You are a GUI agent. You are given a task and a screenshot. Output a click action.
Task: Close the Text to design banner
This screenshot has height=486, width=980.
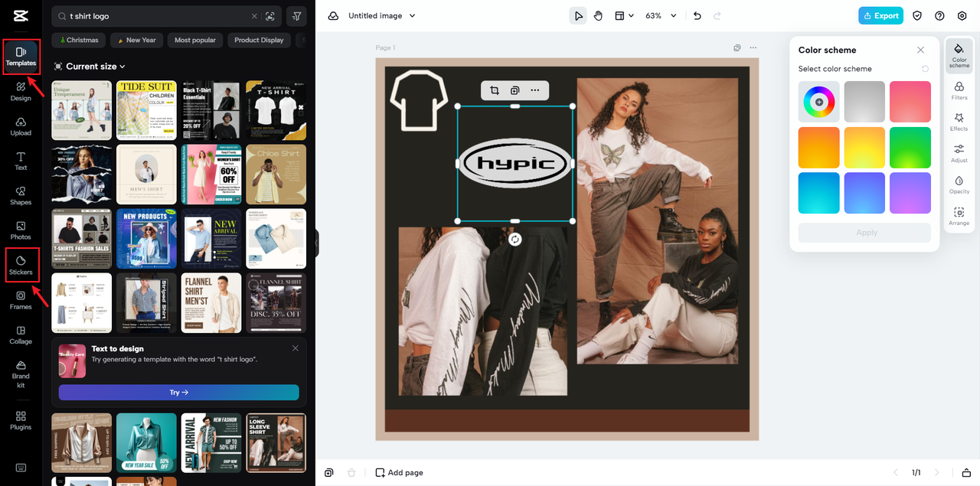(296, 348)
